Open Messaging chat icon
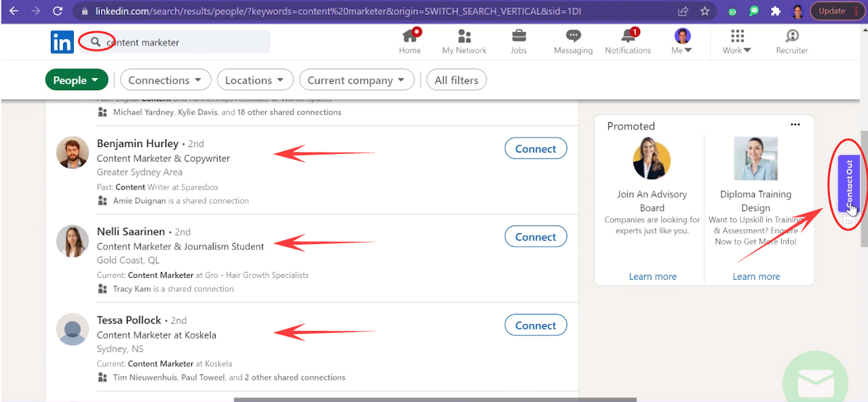868x402 pixels. tap(573, 36)
